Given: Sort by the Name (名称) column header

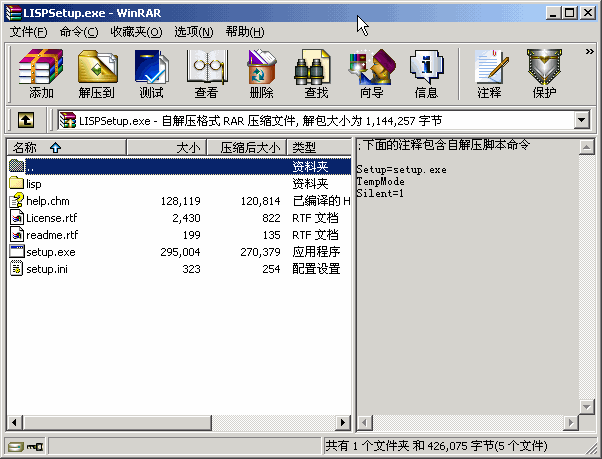Looking at the screenshot, I should [67, 147].
